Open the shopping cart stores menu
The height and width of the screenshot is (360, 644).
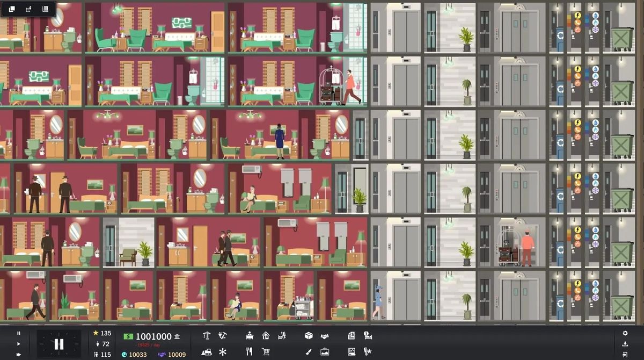point(266,352)
